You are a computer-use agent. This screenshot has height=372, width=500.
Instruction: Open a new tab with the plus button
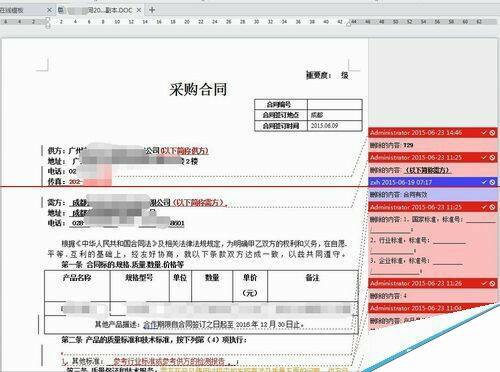pyautogui.click(x=152, y=10)
